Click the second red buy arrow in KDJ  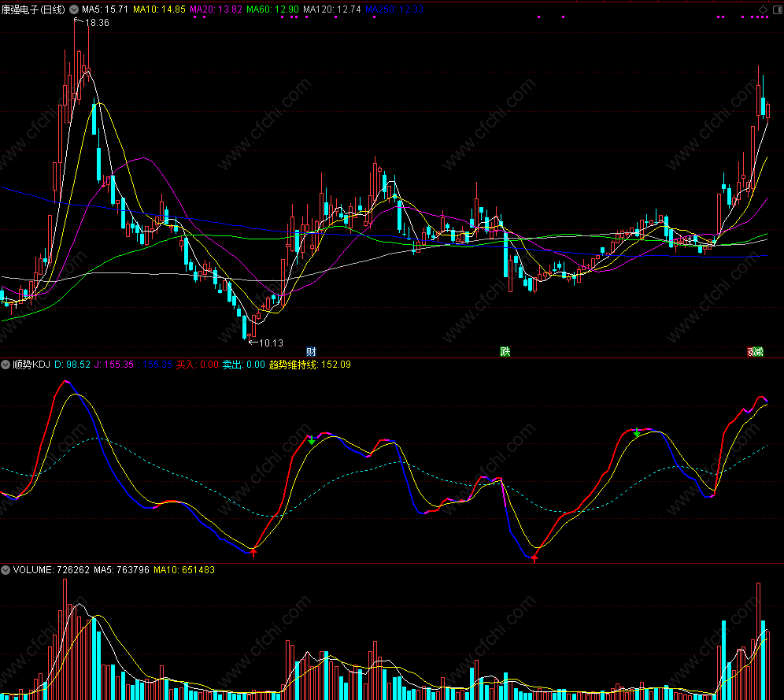[534, 557]
